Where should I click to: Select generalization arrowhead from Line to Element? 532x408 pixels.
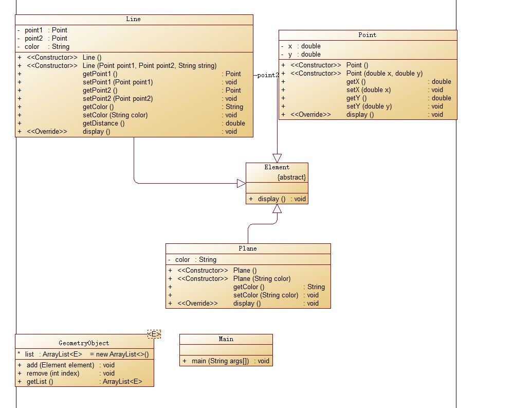pos(241,184)
